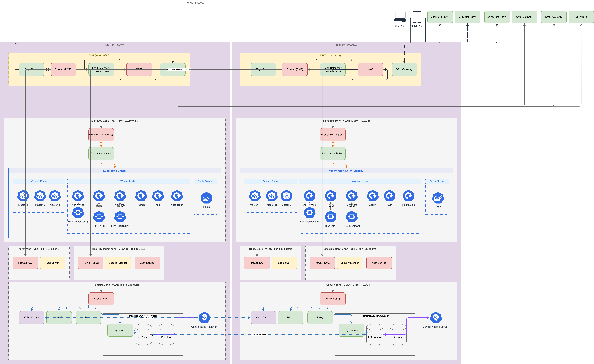Select HPA (Accounting) icon in DC cluster
This screenshot has height=364, width=594.
coord(78,213)
